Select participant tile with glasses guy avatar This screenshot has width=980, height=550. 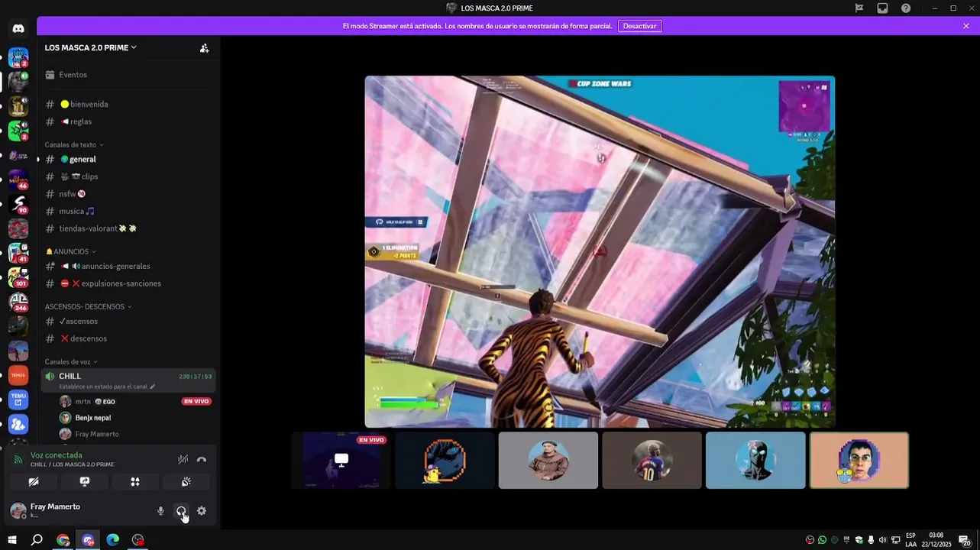pos(859,460)
